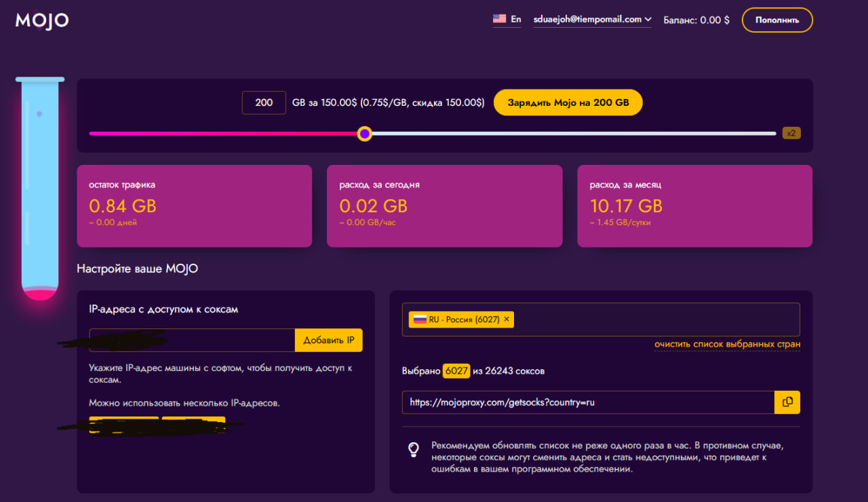Click the Пополнить balance button
This screenshot has height=502, width=868.
(777, 20)
